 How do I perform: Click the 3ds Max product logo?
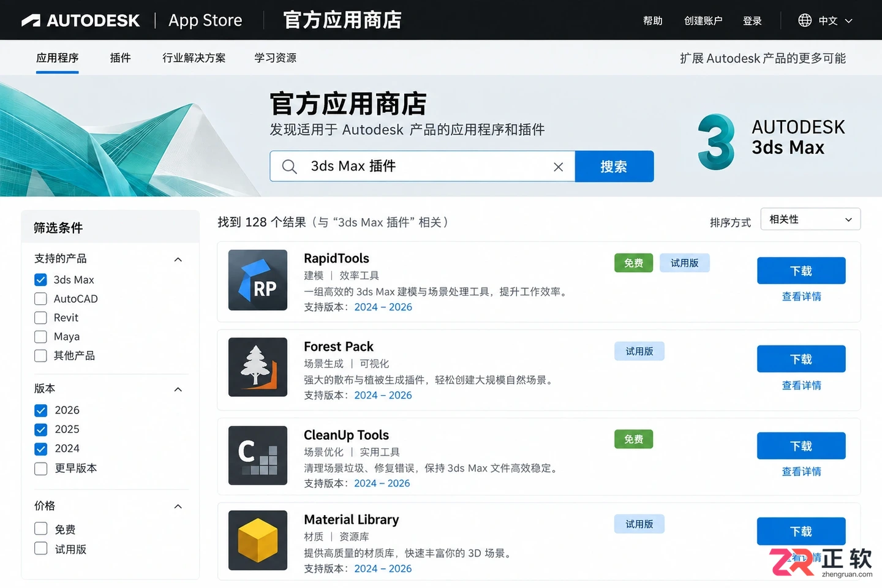pos(716,141)
